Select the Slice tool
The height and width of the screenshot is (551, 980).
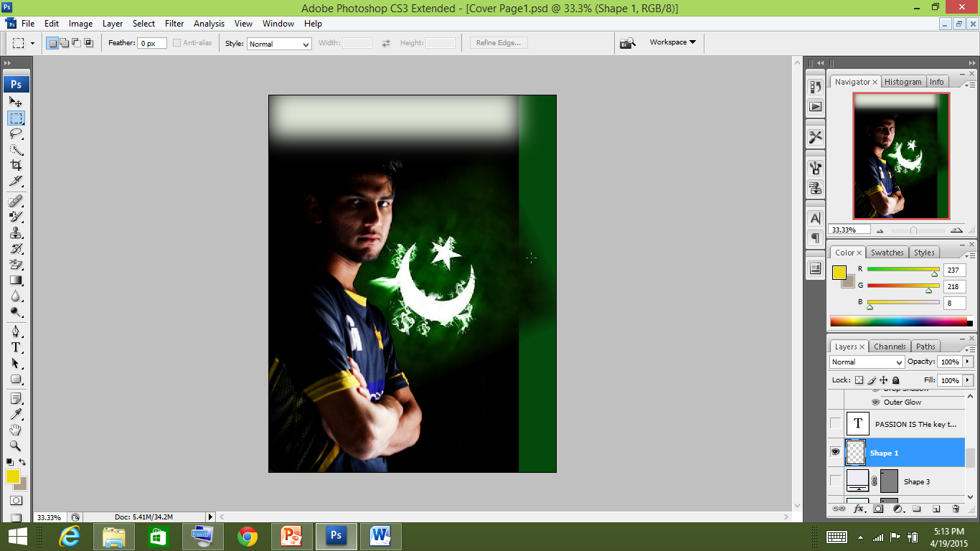(x=16, y=181)
